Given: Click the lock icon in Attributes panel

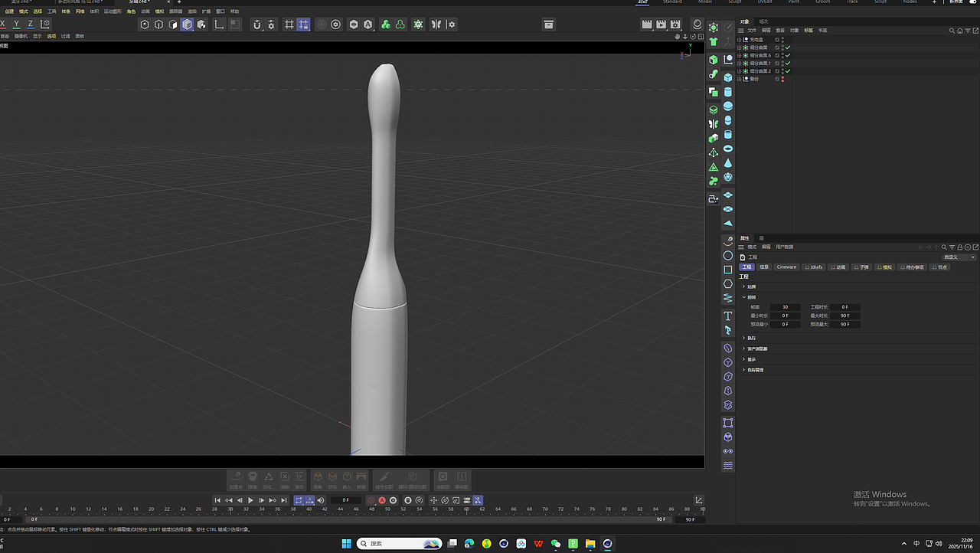Looking at the screenshot, I should pos(960,247).
